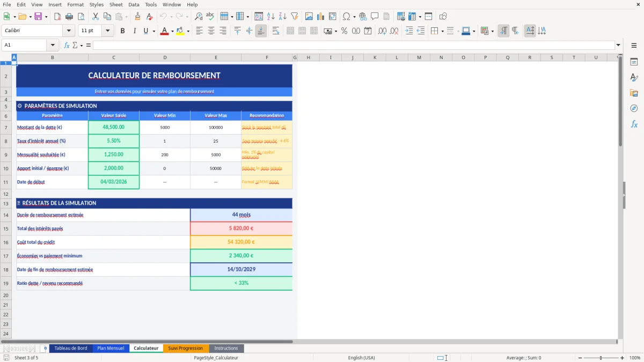
Task: Switch to Suivi Progression sheet tab
Action: [186, 348]
